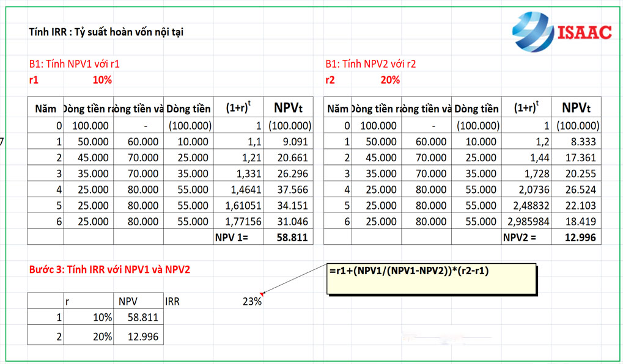Select the NPVt cell 17.361
Viewport: 623px width, 364px height.
click(576, 157)
